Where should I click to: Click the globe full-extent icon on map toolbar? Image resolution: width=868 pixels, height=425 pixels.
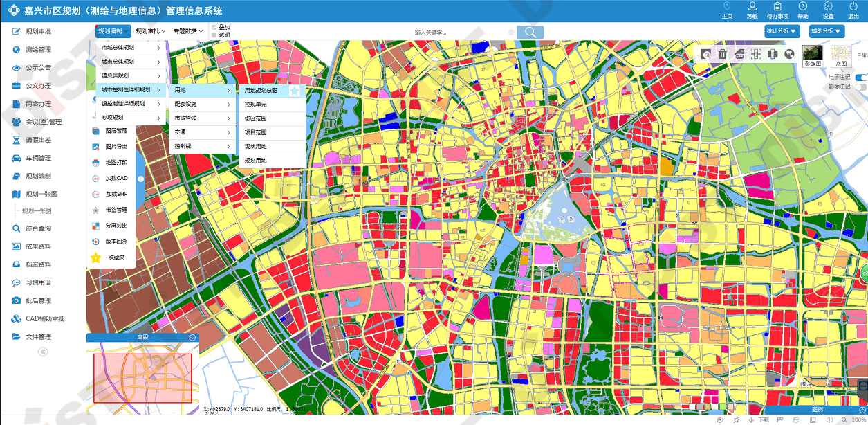click(x=789, y=54)
